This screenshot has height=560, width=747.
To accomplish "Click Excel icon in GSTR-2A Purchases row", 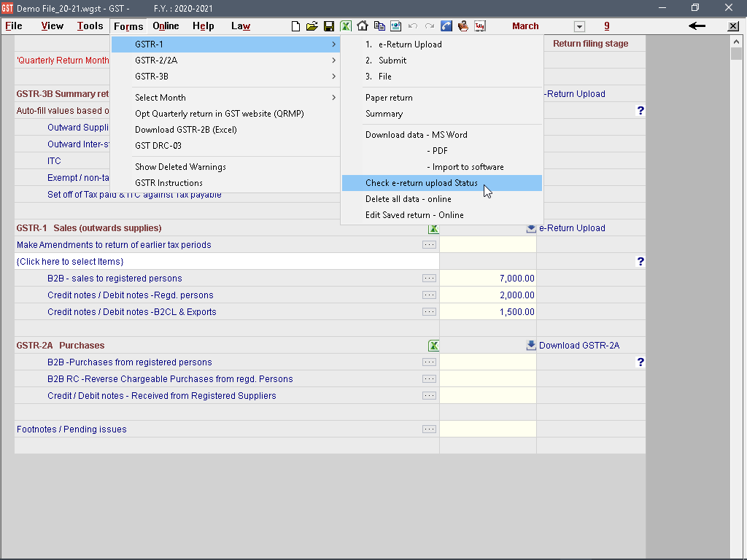I will tap(433, 346).
